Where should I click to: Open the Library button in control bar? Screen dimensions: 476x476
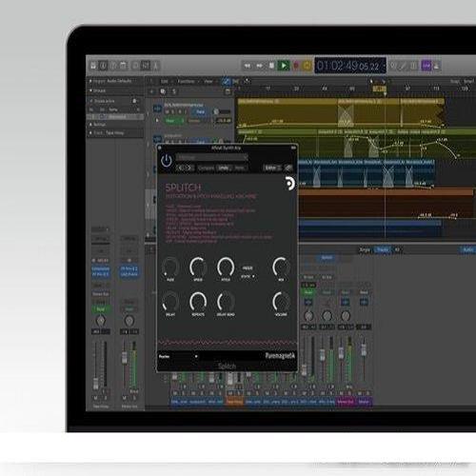coord(93,66)
